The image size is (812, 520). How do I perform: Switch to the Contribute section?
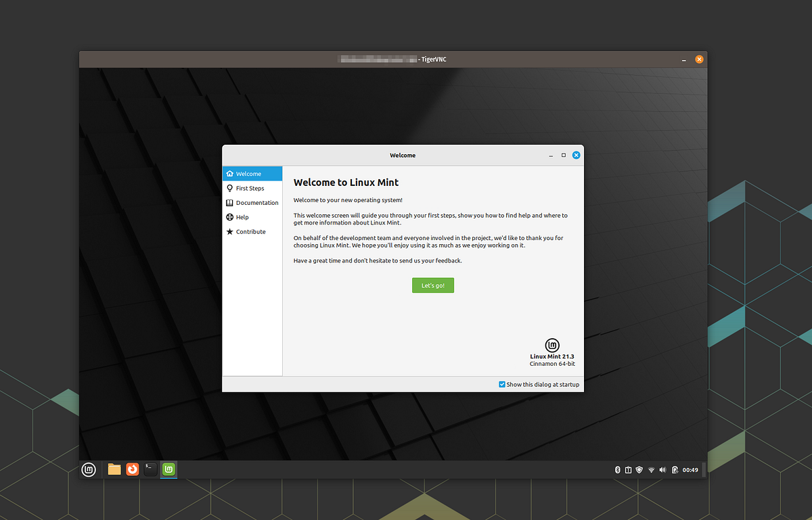pos(252,231)
